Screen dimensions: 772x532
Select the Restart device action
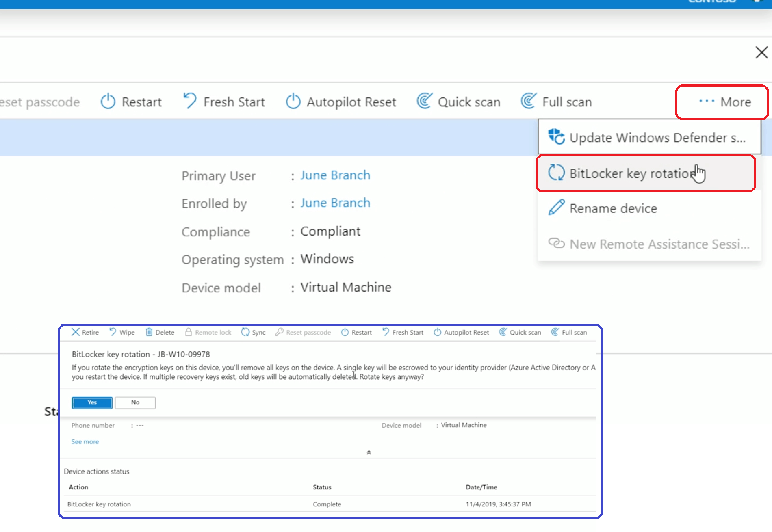tap(131, 102)
